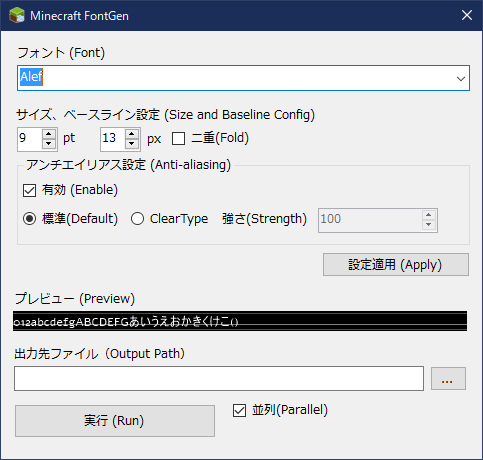Image resolution: width=483 pixels, height=460 pixels.
Task: Decrease the px baseline spinner
Action: (132, 144)
